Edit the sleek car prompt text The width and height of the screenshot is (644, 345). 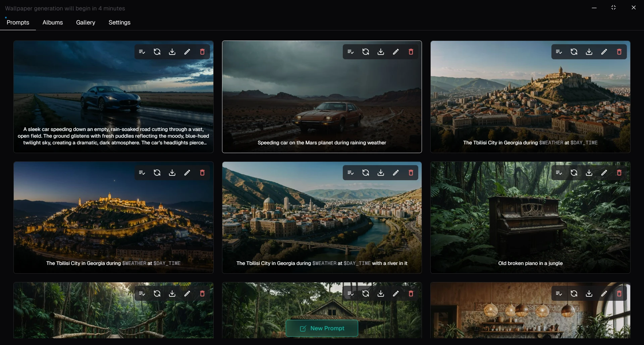pyautogui.click(x=187, y=52)
